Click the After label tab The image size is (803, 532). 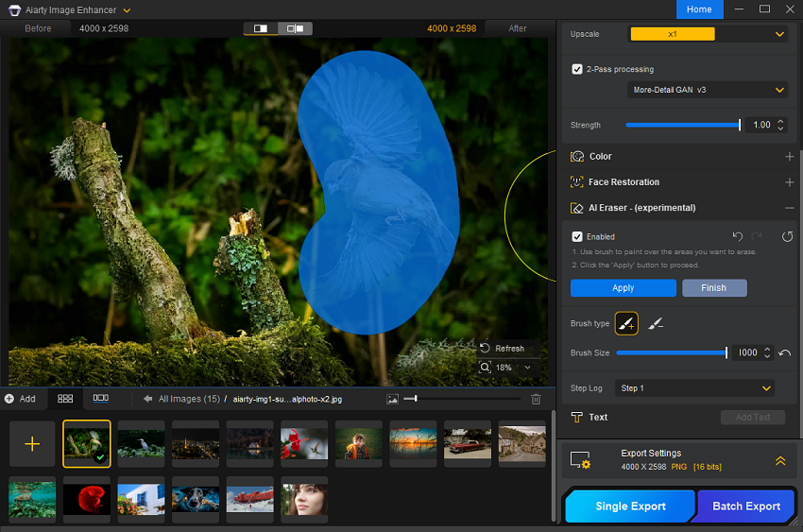click(518, 28)
